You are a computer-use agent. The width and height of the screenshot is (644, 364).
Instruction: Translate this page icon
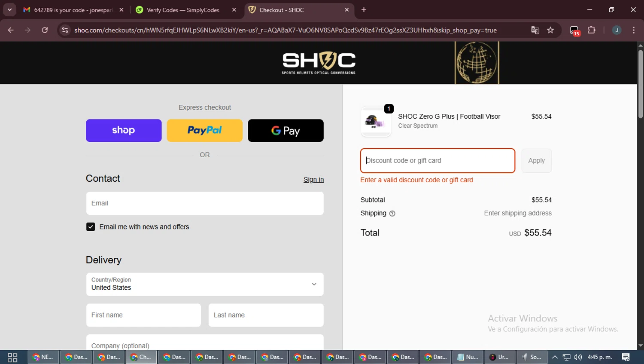coord(535,30)
